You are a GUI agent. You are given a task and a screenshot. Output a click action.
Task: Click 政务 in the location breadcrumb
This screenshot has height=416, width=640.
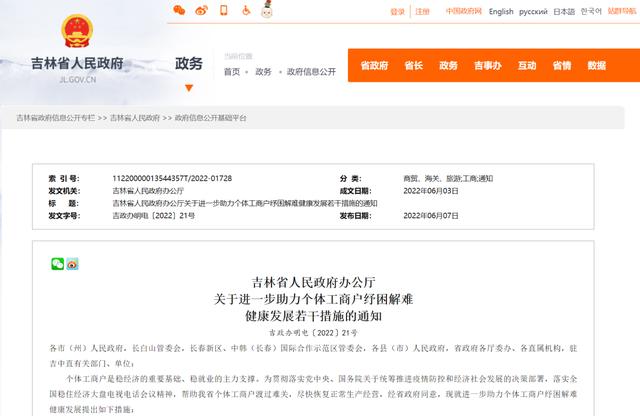click(263, 72)
